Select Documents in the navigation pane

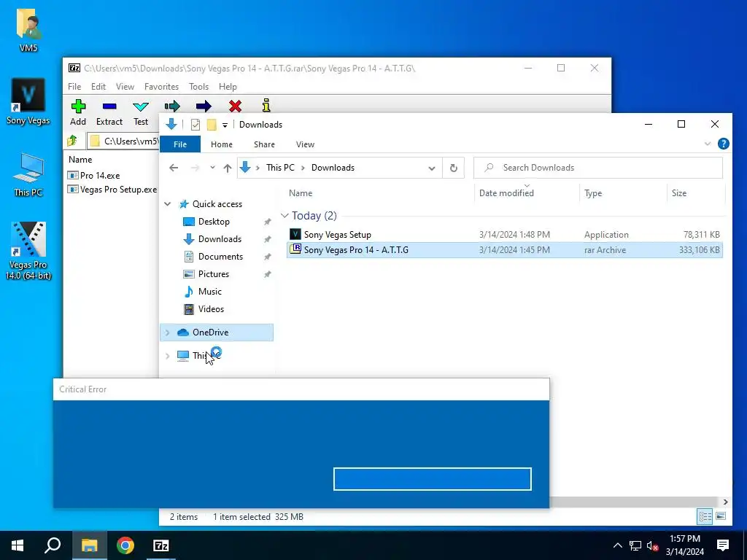click(220, 257)
